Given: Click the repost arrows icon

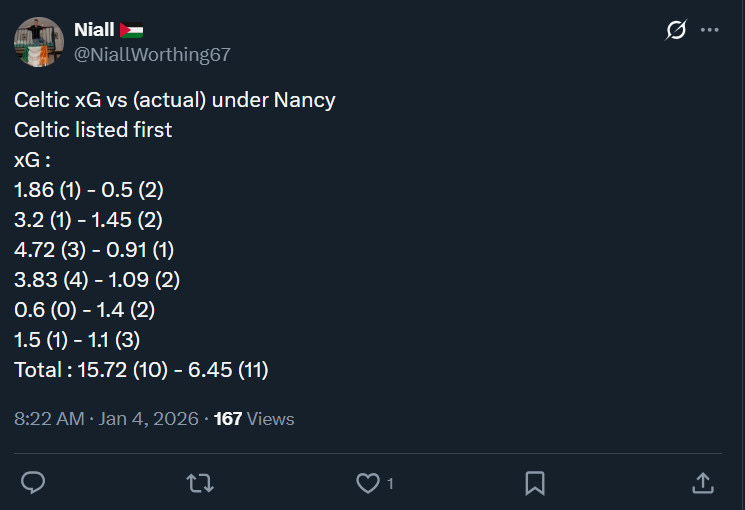Looking at the screenshot, I should click(x=200, y=483).
